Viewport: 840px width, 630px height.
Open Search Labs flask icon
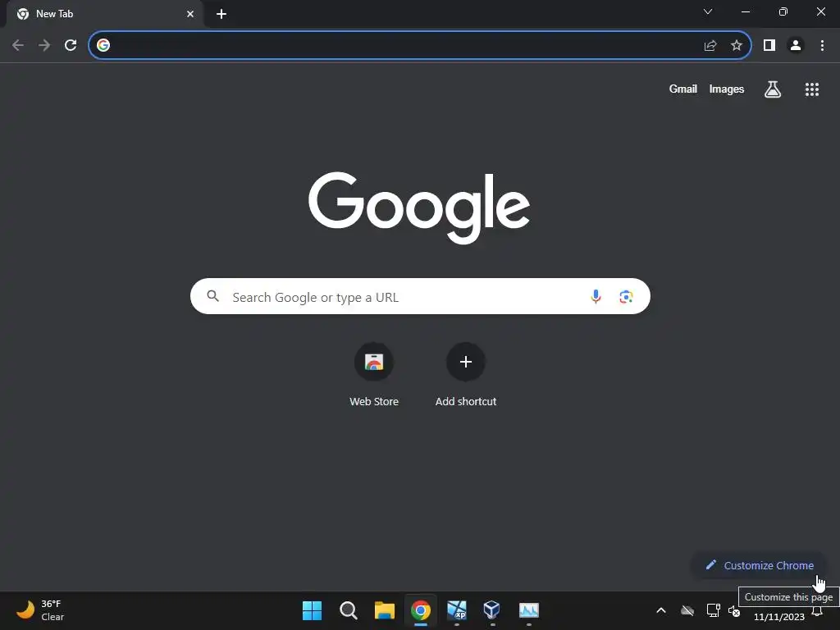pos(773,89)
